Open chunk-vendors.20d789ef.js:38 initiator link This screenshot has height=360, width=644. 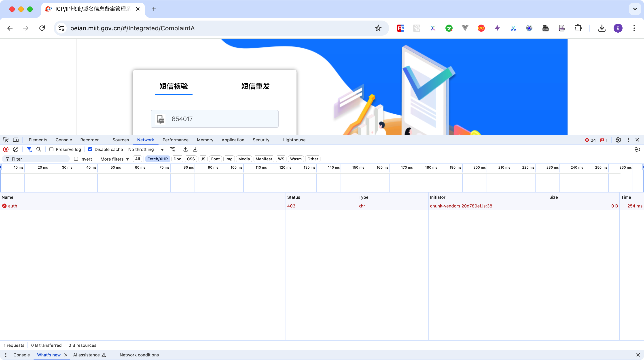coord(461,206)
